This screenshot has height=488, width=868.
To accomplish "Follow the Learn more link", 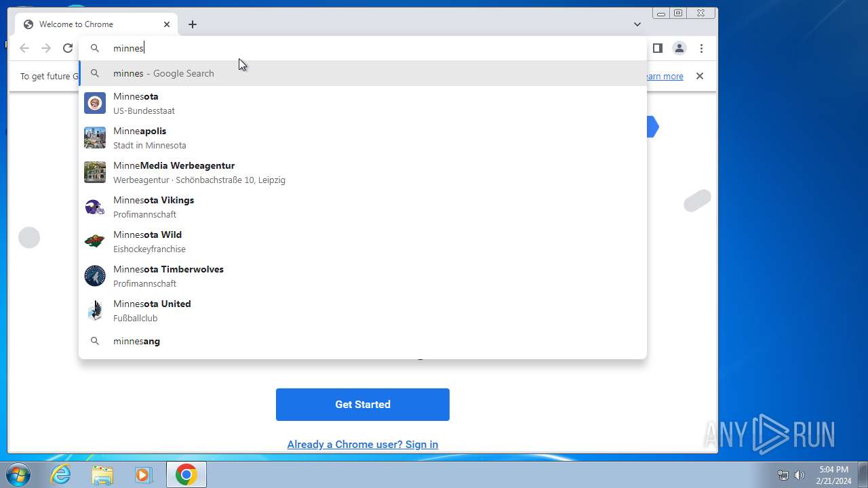I will pos(665,77).
